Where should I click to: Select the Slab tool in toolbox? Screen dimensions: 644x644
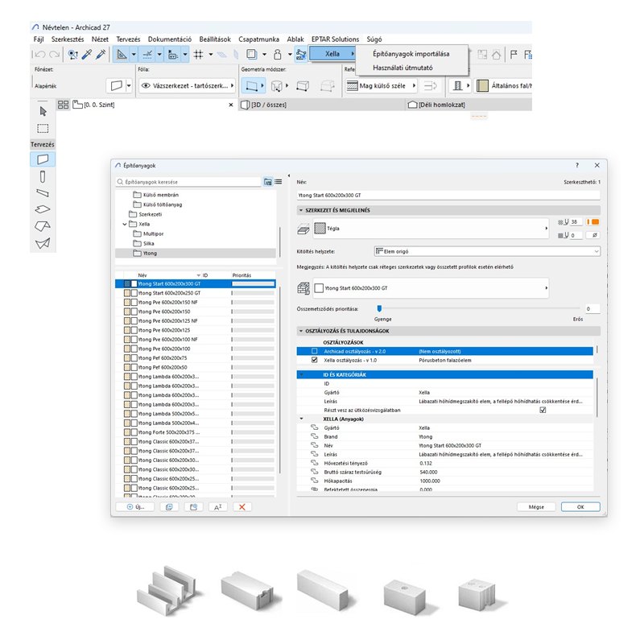coord(43,209)
